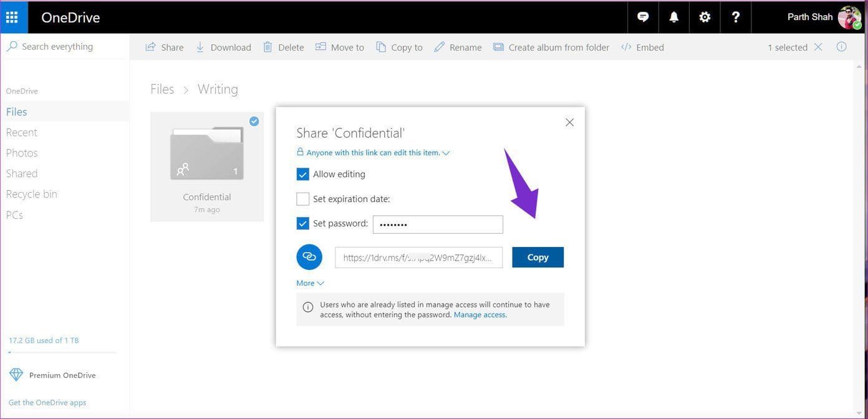The width and height of the screenshot is (868, 419).
Task: Open the information details pane icon
Action: tap(841, 47)
